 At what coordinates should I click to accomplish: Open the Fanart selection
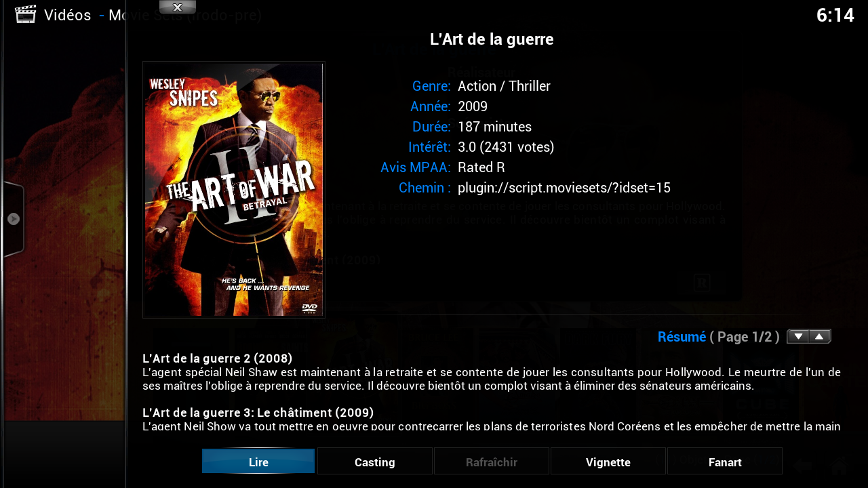click(725, 462)
